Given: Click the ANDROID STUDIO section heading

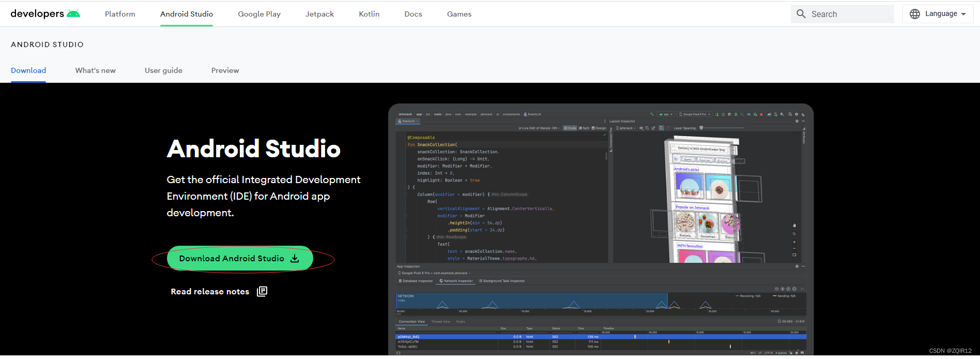Looking at the screenshot, I should (x=47, y=44).
